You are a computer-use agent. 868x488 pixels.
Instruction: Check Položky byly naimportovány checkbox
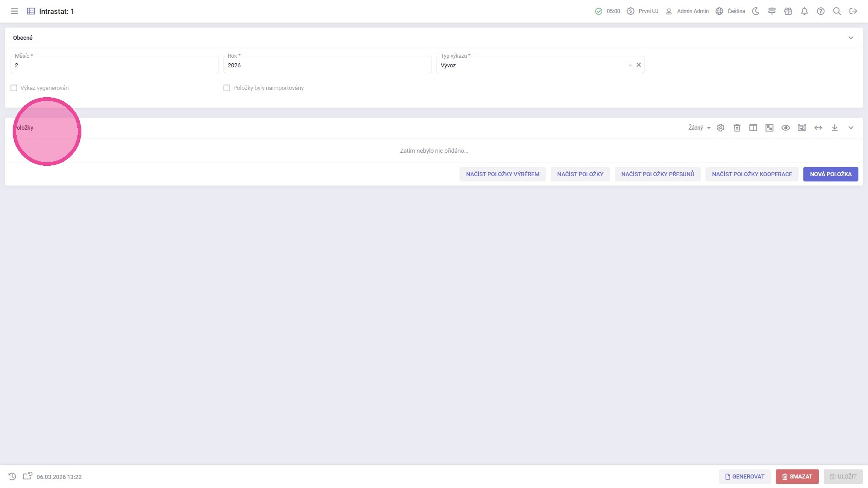(x=227, y=88)
